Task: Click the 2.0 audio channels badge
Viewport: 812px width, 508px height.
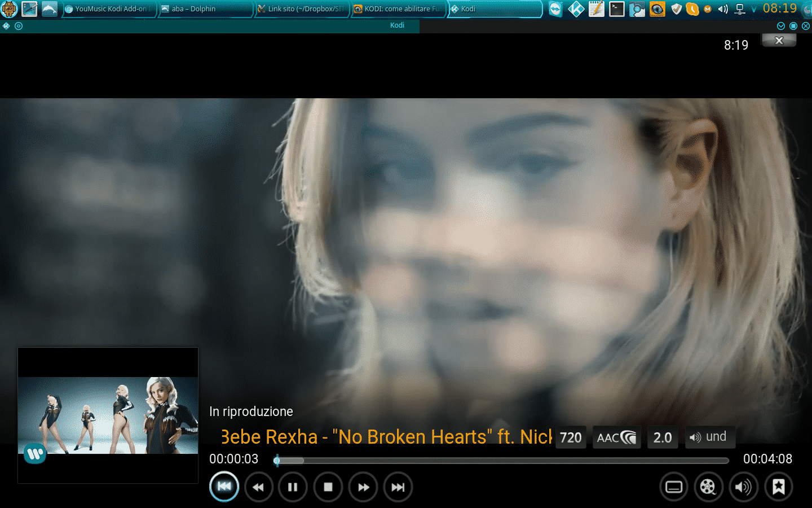Action: pos(663,437)
